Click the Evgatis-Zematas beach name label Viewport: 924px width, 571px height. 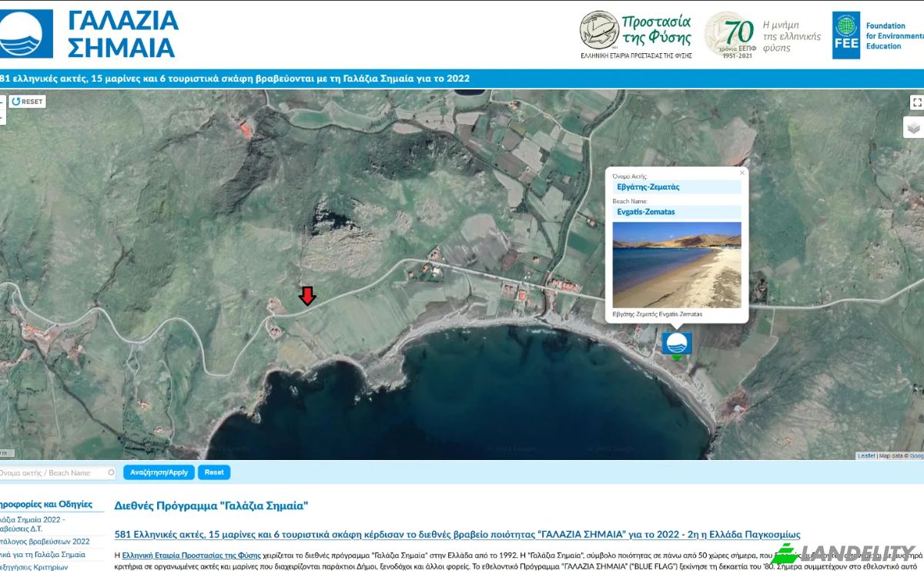645,212
